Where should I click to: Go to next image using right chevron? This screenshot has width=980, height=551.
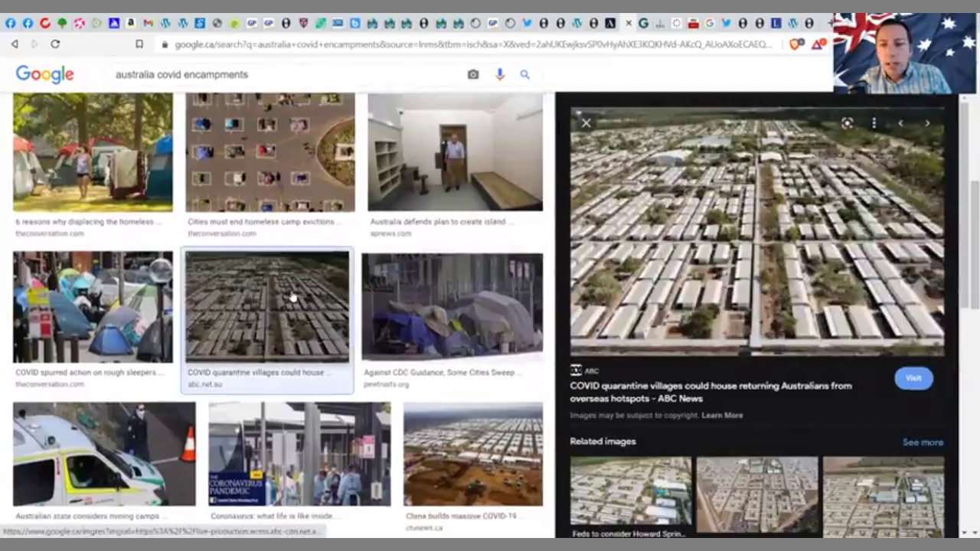(927, 123)
